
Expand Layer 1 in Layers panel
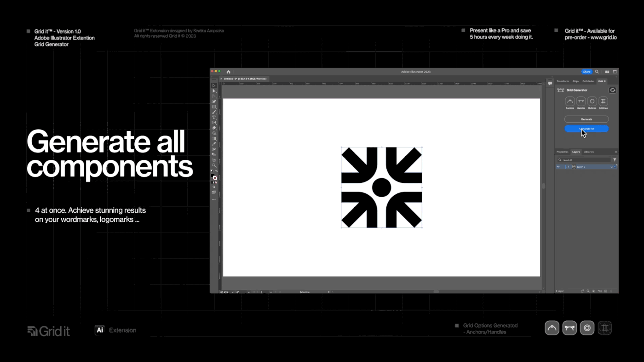569,167
